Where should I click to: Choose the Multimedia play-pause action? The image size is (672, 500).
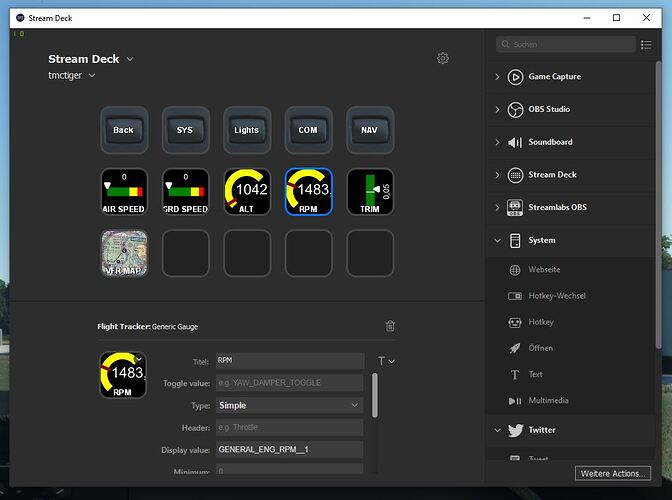pos(515,401)
